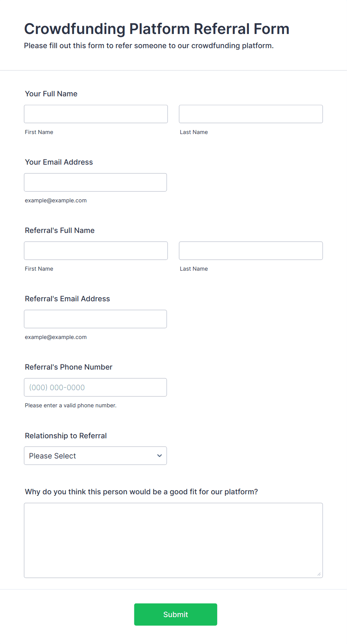Click the Referral's Phone Number field
This screenshot has width=347, height=644.
pyautogui.click(x=96, y=387)
